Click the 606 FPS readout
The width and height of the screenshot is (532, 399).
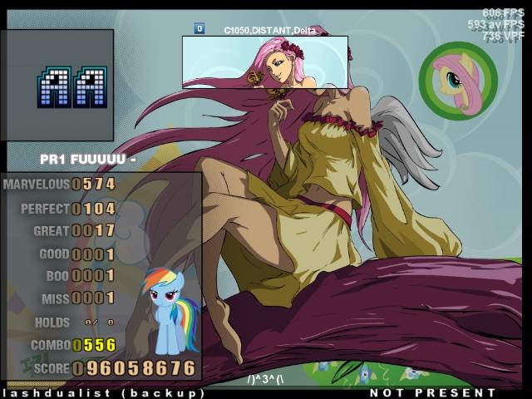tap(504, 13)
